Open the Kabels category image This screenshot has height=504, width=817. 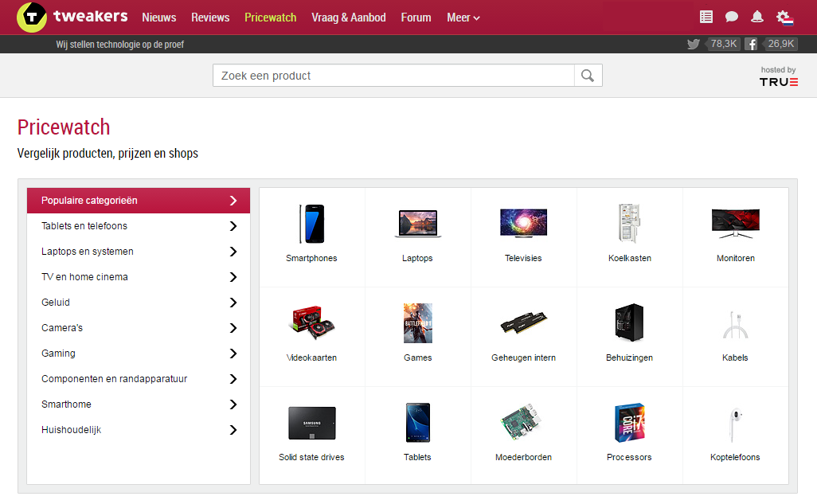pos(736,325)
